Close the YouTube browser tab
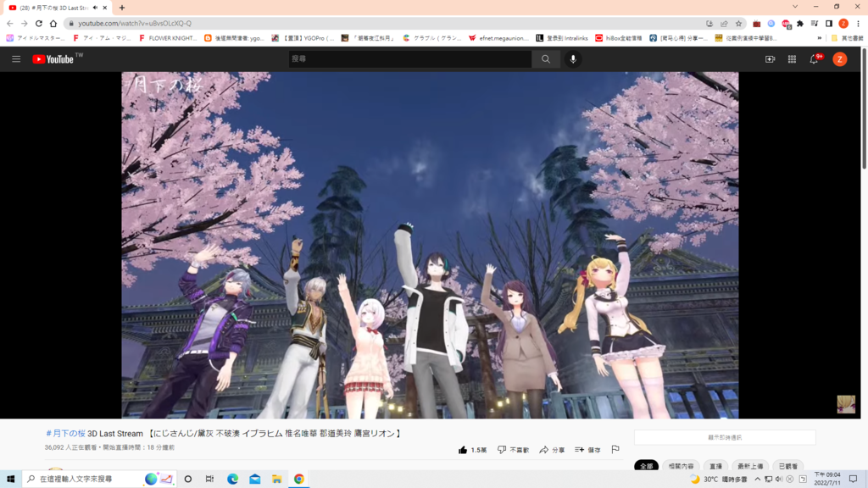868x488 pixels. [x=104, y=8]
